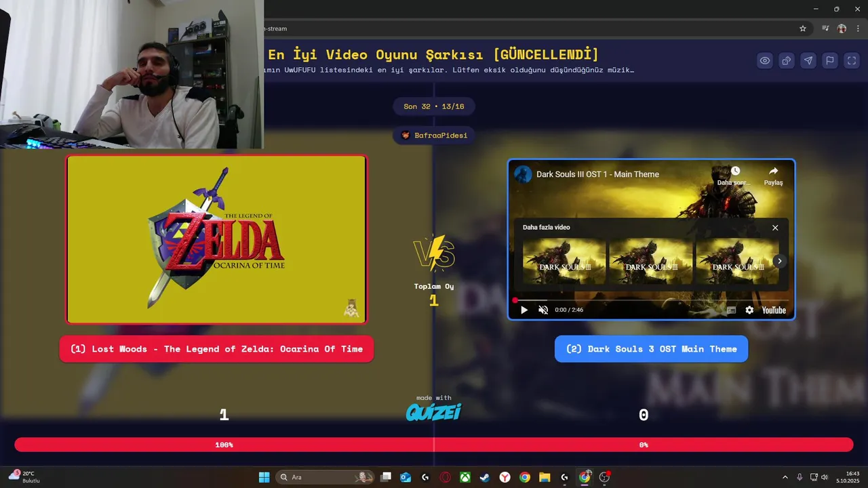Open File Explorer from the taskbar

pyautogui.click(x=545, y=477)
